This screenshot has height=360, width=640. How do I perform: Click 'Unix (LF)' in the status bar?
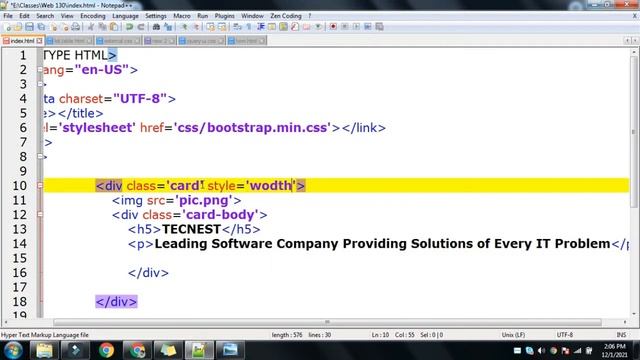tap(513, 335)
